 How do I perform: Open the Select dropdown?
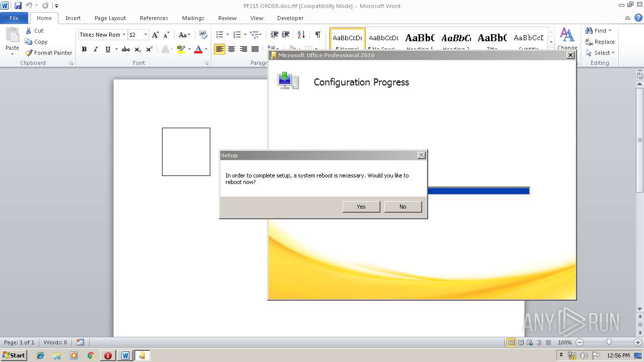600,53
